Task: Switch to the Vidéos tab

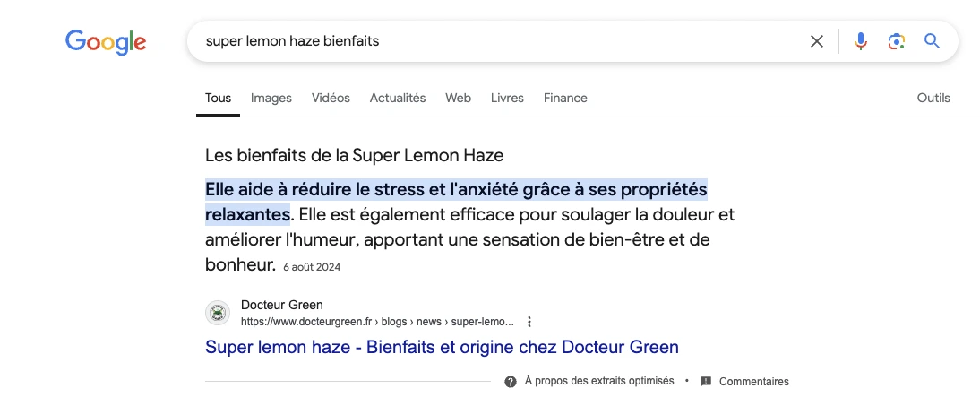Action: coord(331,99)
